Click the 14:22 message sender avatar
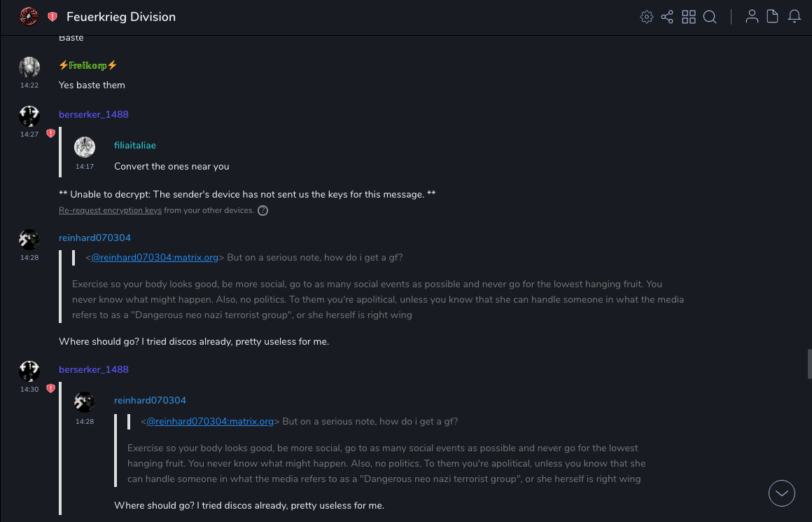Viewport: 812px width, 522px height. point(29,67)
